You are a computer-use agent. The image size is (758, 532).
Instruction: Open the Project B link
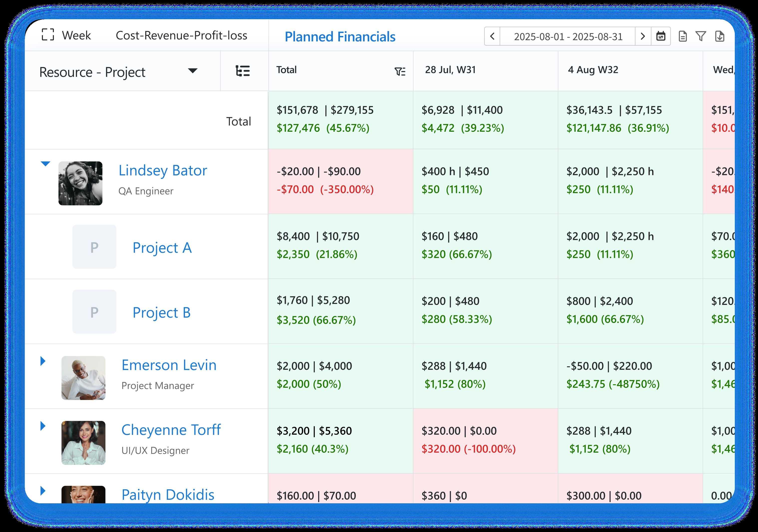tap(161, 312)
